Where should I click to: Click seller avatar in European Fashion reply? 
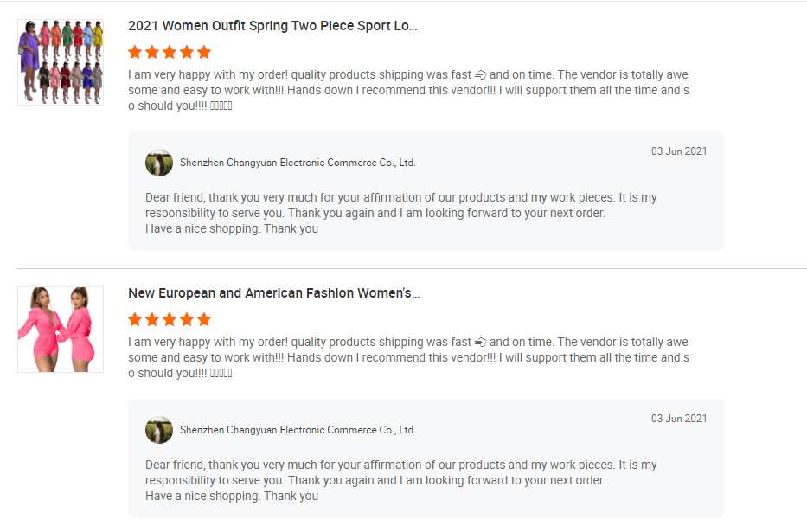click(x=159, y=430)
